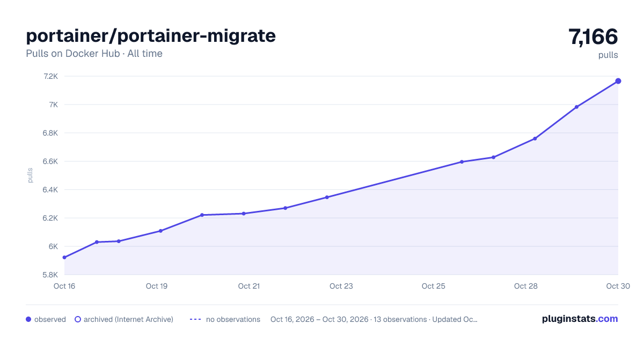Click the 7K y-axis label
This screenshot has height=338, width=644.
click(53, 105)
